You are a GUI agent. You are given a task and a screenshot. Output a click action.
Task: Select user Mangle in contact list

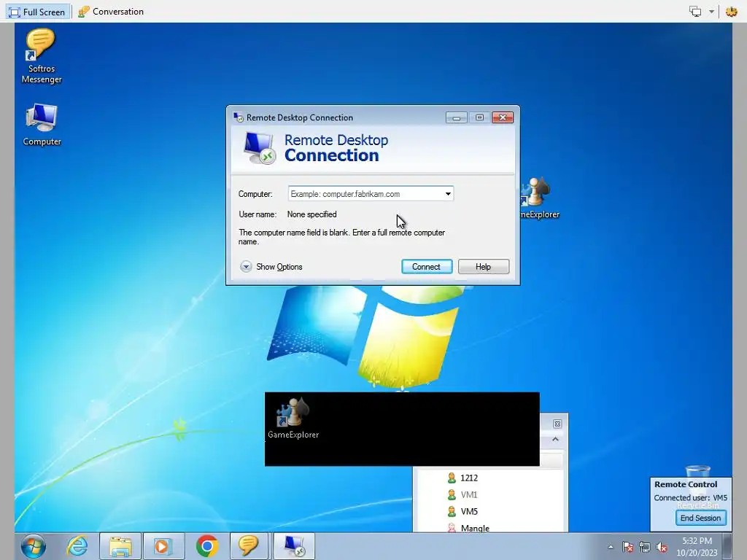(468, 528)
